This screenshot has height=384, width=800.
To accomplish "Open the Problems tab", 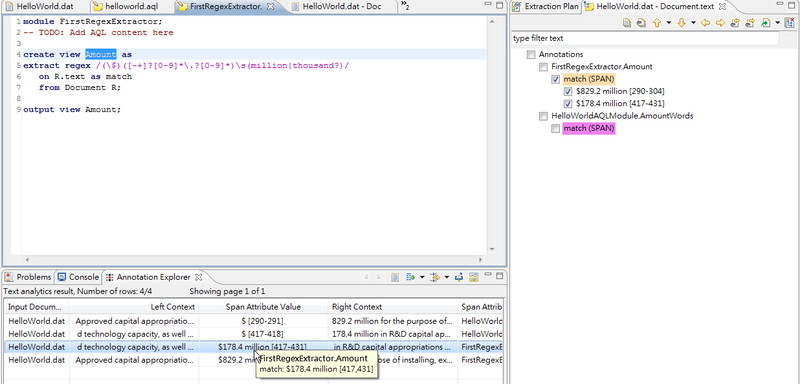I will pos(29,277).
